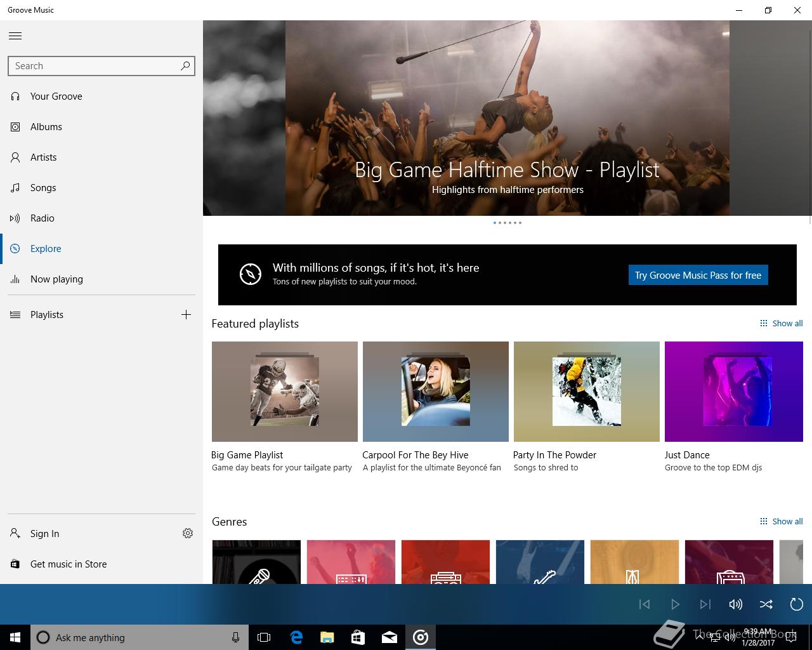Select the last carousel page dot
Viewport: 812px width, 650px height.
click(x=520, y=223)
